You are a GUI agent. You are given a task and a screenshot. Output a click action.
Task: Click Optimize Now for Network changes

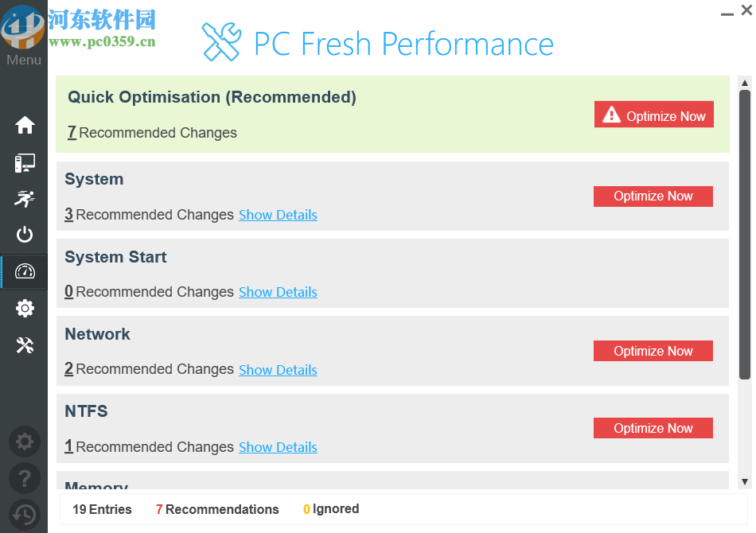[653, 351]
